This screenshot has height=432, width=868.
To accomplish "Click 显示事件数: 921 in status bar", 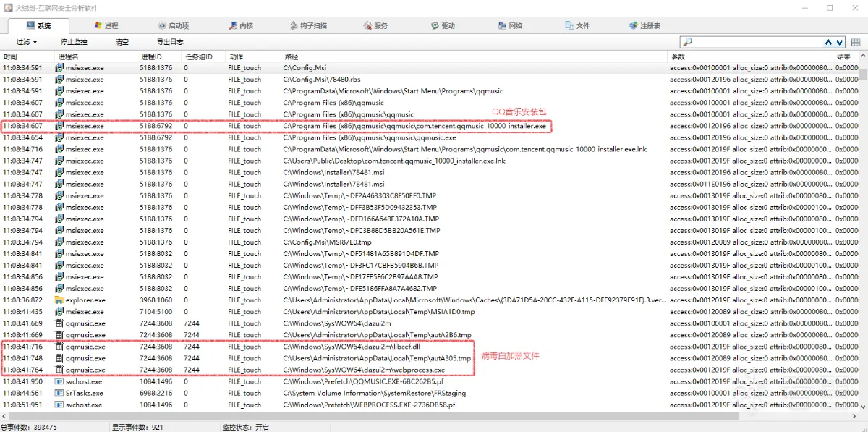I will (137, 427).
